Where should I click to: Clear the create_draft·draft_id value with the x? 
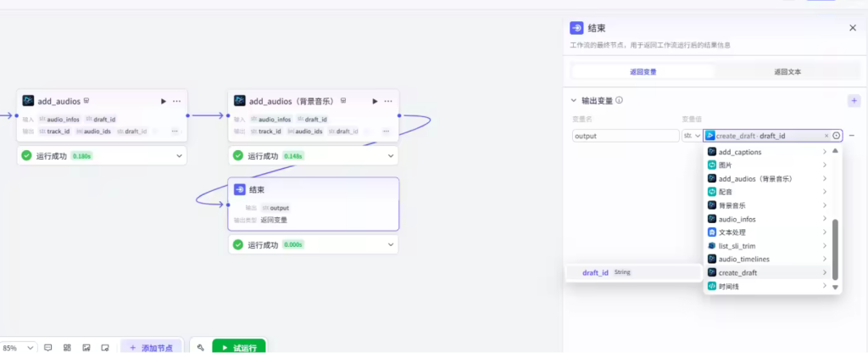point(826,136)
